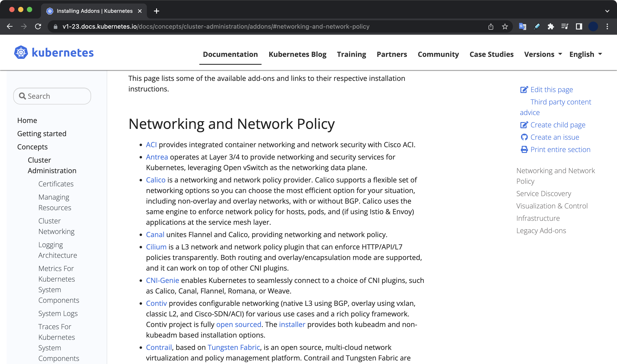Open GitHub via the Create an issue octocat icon
The image size is (617, 364).
pos(524,137)
